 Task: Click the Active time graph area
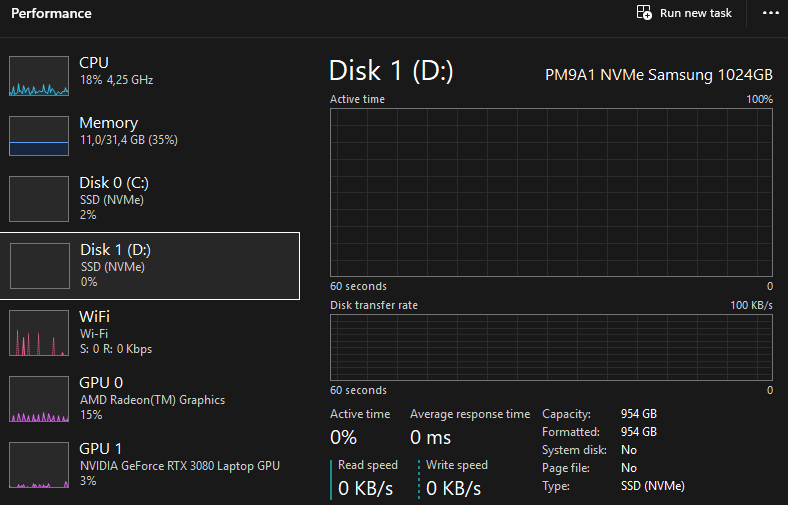point(551,192)
